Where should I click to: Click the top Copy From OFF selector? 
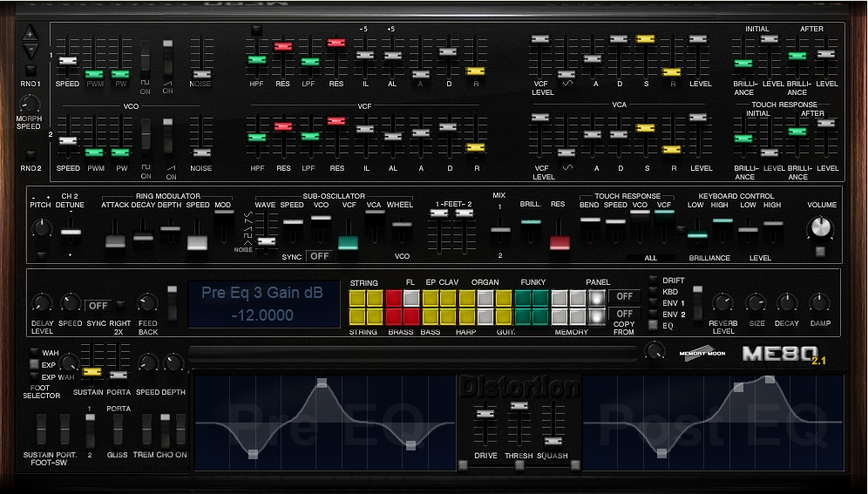coord(623,295)
